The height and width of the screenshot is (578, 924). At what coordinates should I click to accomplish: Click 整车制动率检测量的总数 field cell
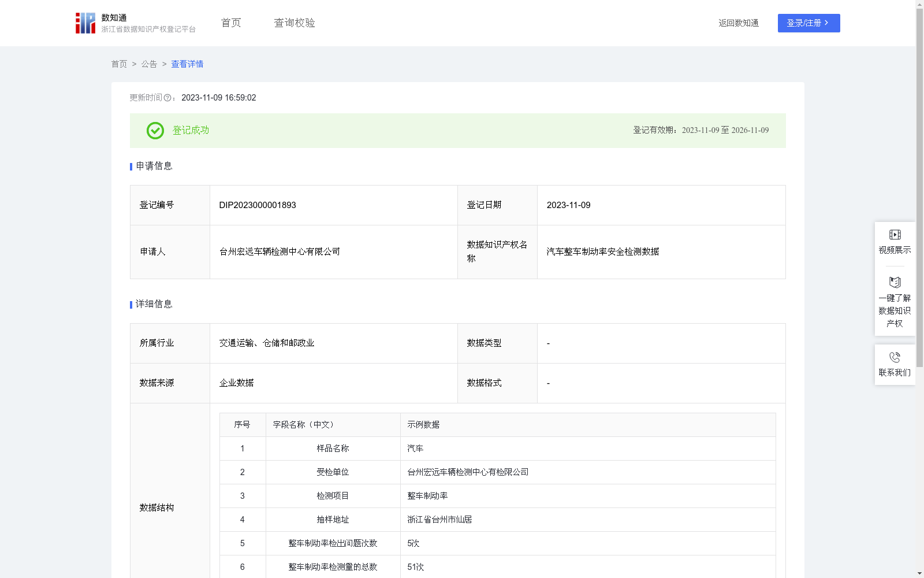(x=333, y=567)
